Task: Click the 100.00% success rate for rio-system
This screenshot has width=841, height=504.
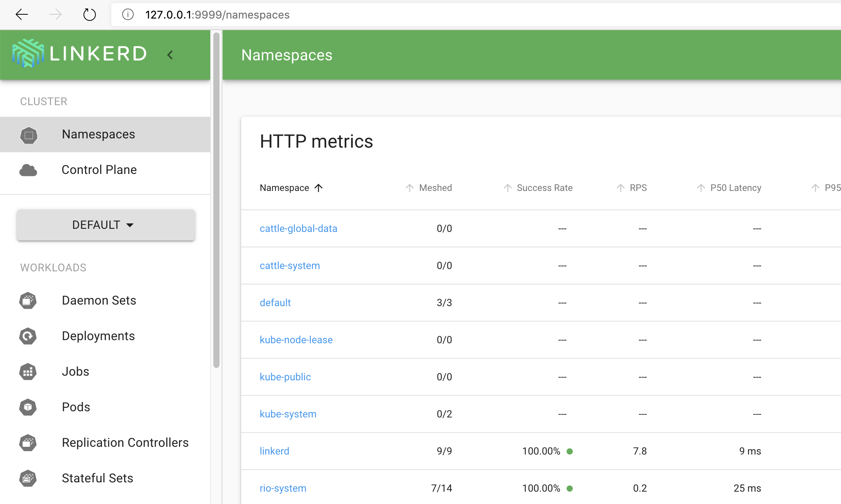Action: pos(541,488)
